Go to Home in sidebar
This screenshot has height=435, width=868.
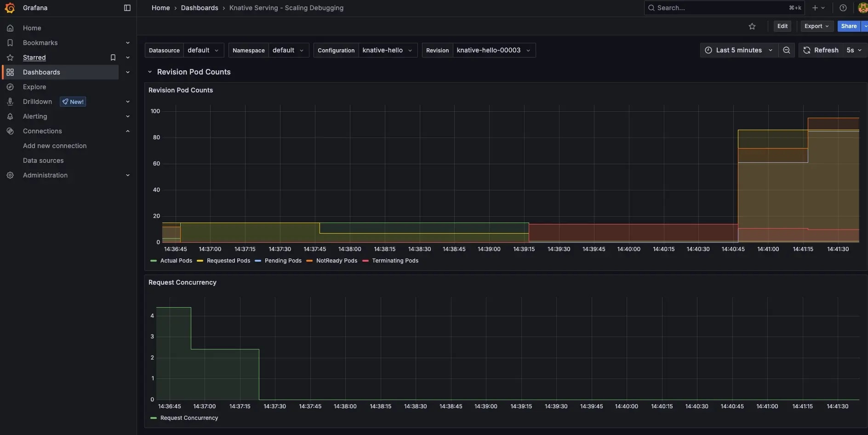pos(32,28)
